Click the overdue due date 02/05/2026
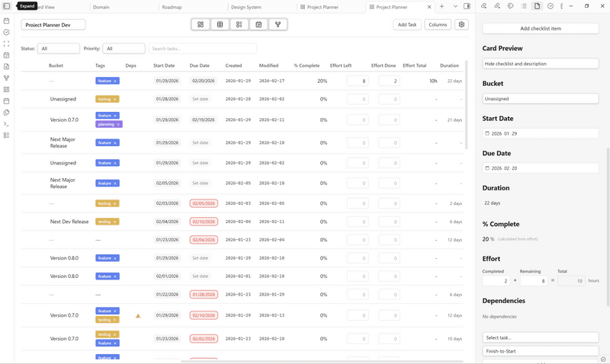The image size is (610, 364). pos(204,203)
